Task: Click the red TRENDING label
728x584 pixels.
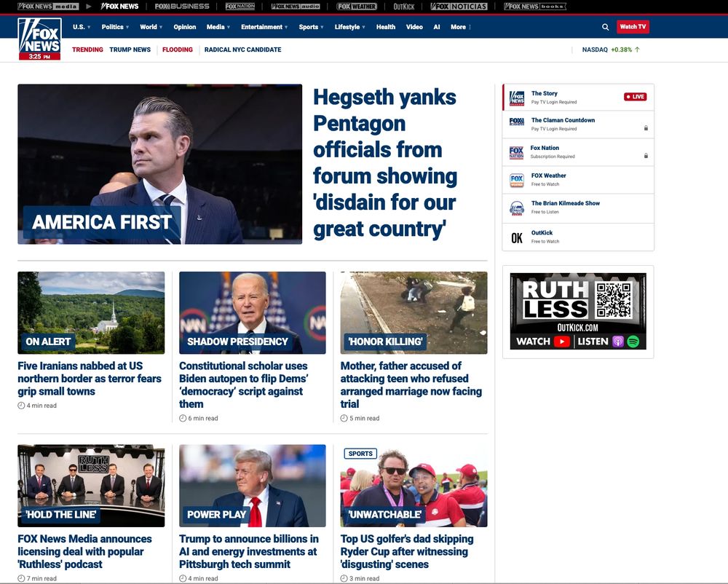Action: pyautogui.click(x=88, y=50)
